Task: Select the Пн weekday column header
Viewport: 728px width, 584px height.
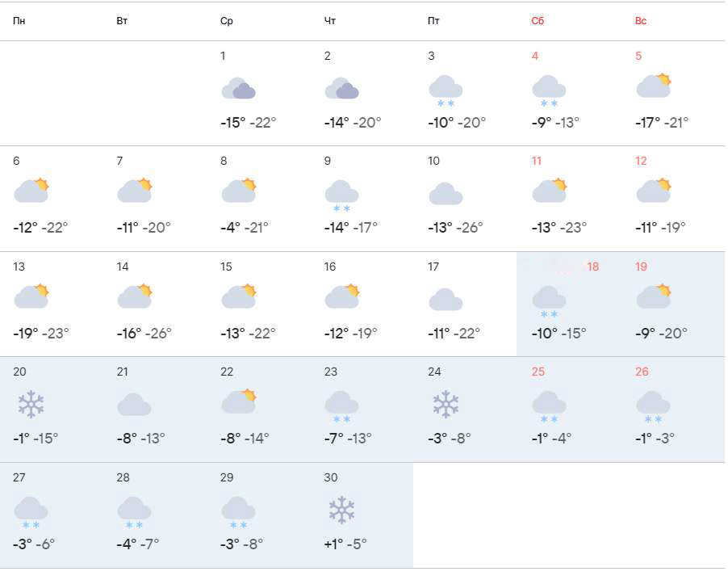Action: (19, 21)
